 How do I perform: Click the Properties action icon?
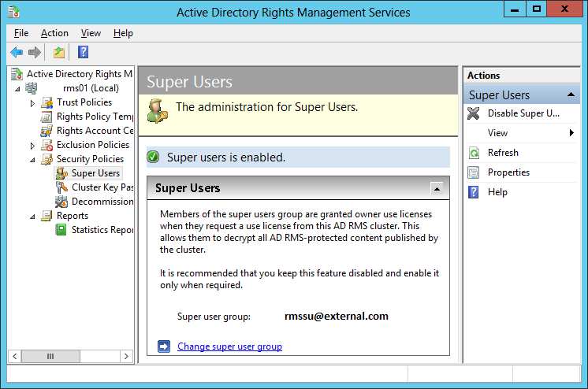click(474, 172)
